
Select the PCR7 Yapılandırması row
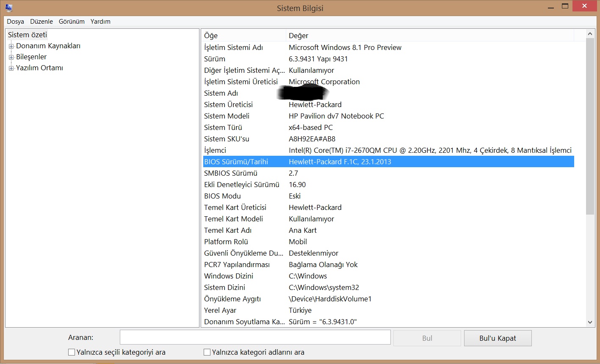click(x=389, y=265)
